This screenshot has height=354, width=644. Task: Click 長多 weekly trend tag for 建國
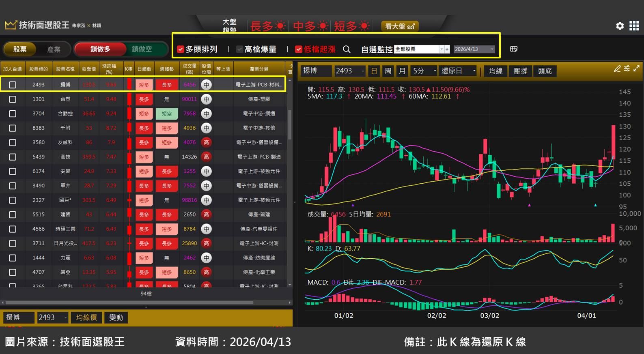[x=167, y=215]
